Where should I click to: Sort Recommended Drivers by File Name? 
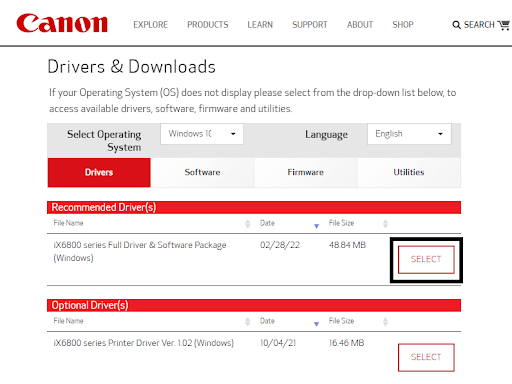[x=247, y=223]
